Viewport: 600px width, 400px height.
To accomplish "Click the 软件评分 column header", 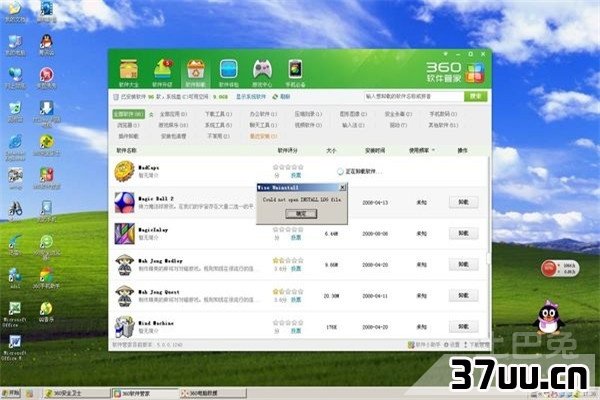I will coord(287,150).
